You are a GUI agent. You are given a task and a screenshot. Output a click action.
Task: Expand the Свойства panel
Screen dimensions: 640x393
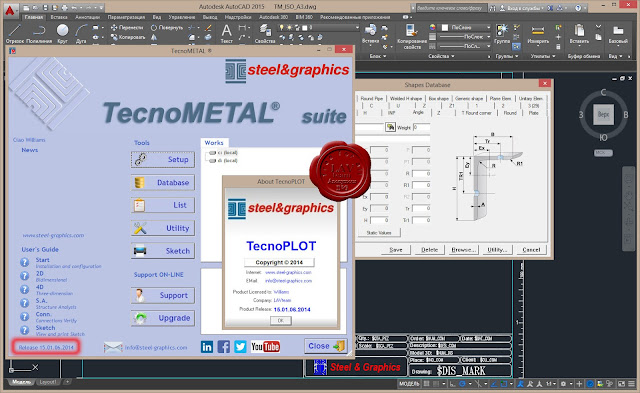[441, 56]
